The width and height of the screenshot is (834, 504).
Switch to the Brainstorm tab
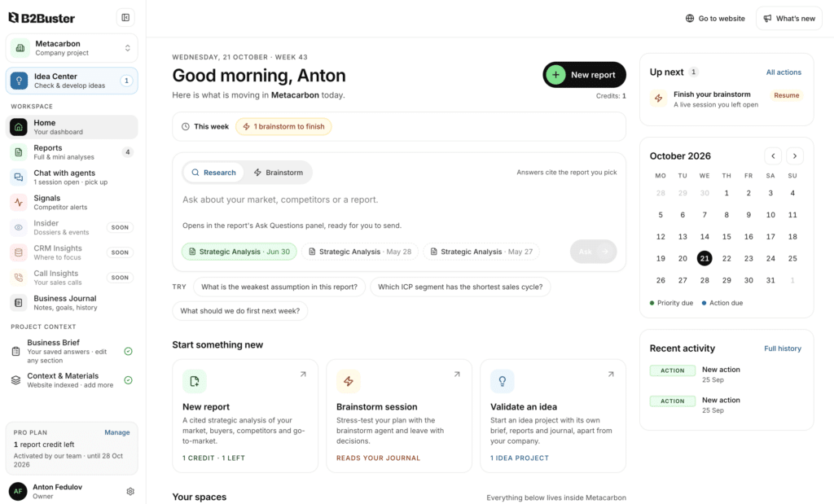click(279, 173)
